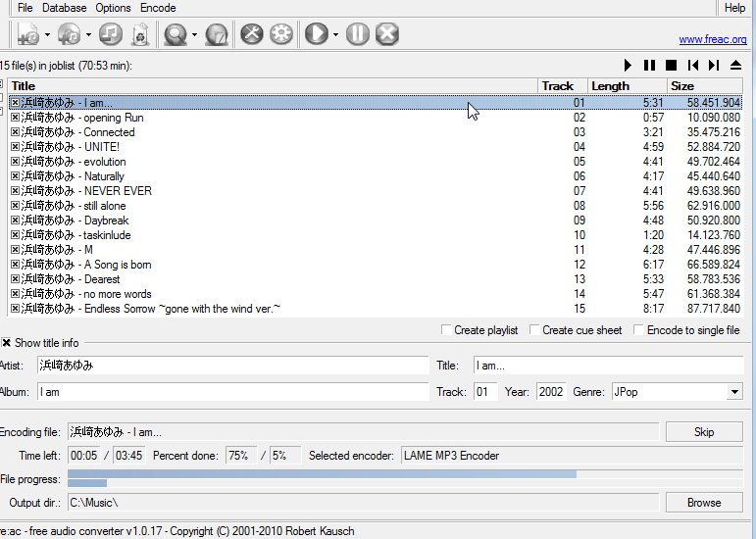Sort joblist by Title column header
This screenshot has width=756, height=539.
[x=273, y=86]
